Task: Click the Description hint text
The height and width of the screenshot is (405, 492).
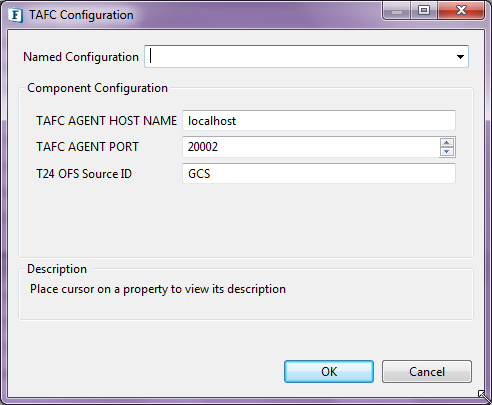Action: click(158, 289)
